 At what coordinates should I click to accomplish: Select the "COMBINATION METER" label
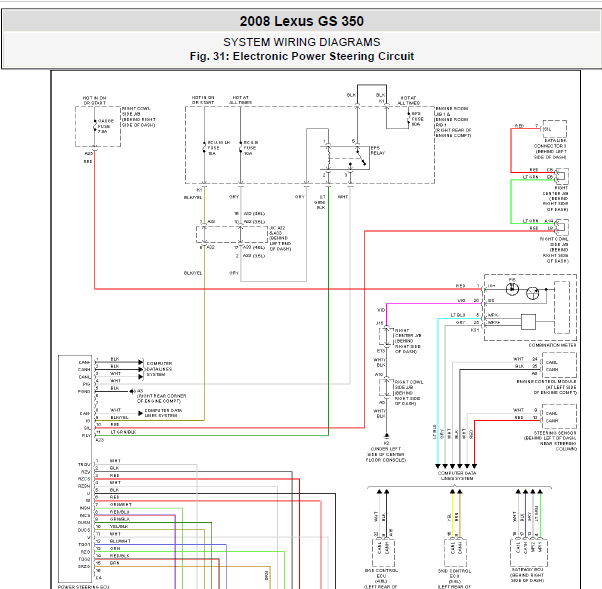(552, 345)
